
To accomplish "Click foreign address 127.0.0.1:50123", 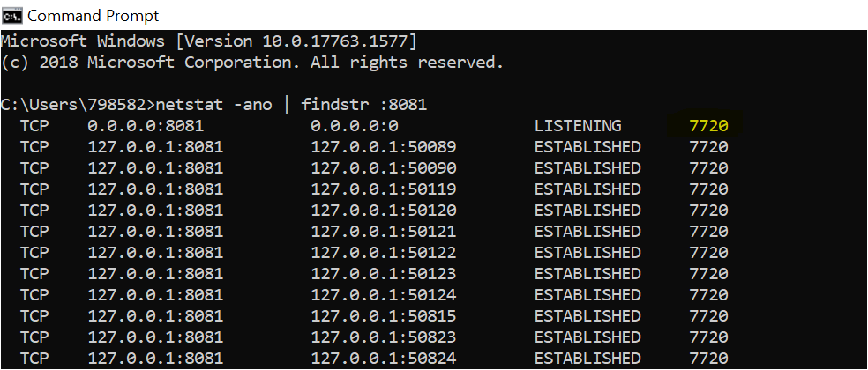I will click(x=384, y=274).
